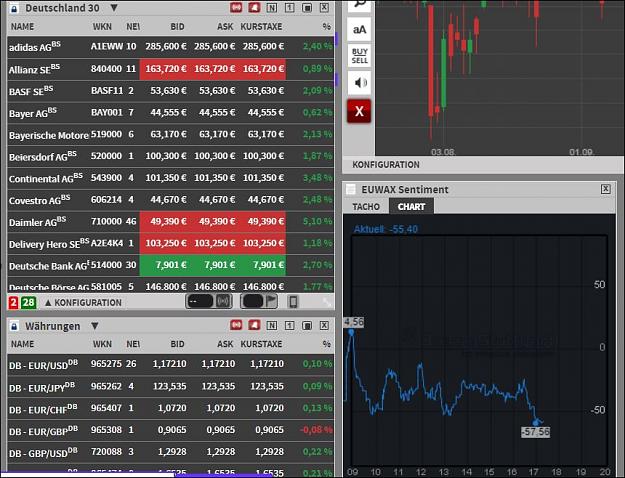Click the Aktuell -55.40 label in the sentiment chart
The image size is (625, 478).
pos(385,229)
